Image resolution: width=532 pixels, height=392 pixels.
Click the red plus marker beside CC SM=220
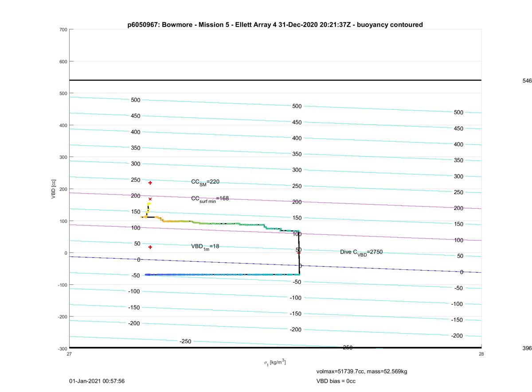(150, 183)
